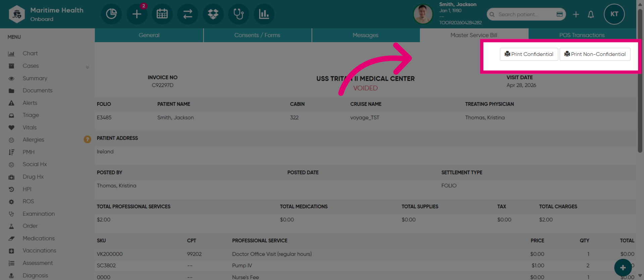
Task: Switch to the Consents / Forms tab
Action: [x=257, y=35]
